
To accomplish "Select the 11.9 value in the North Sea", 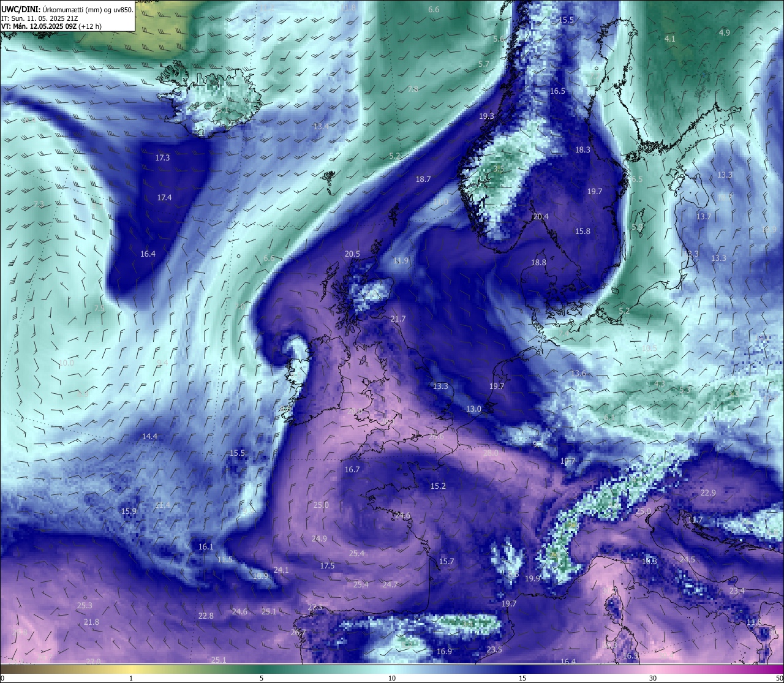I will point(401,260).
